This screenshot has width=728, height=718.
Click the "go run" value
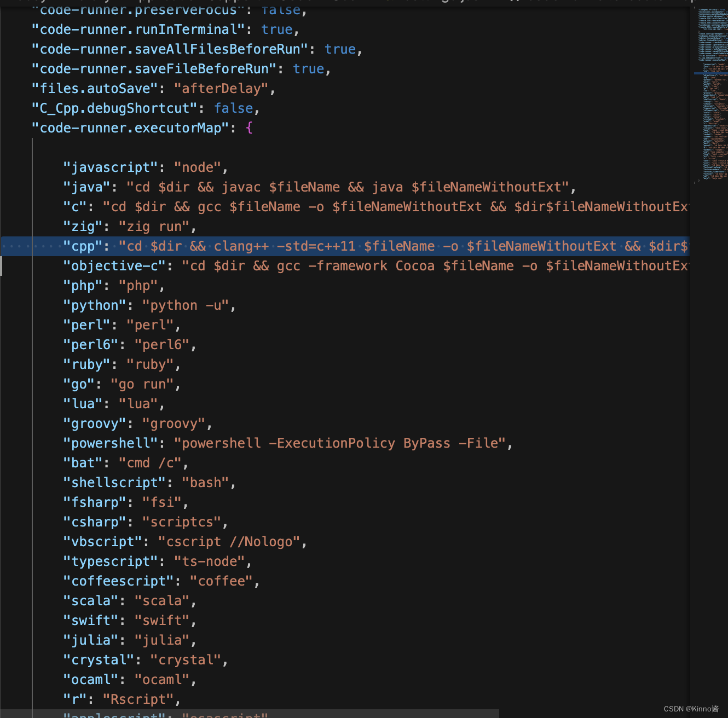(142, 384)
